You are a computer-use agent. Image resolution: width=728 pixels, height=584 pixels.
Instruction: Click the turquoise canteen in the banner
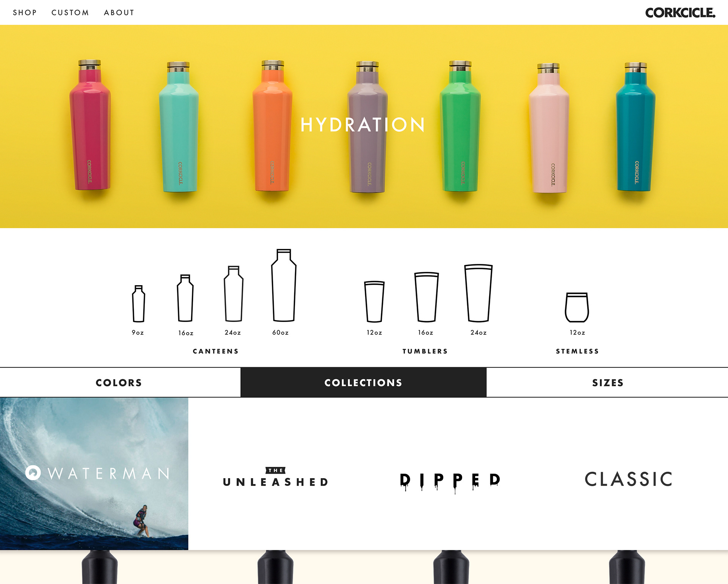(179, 127)
